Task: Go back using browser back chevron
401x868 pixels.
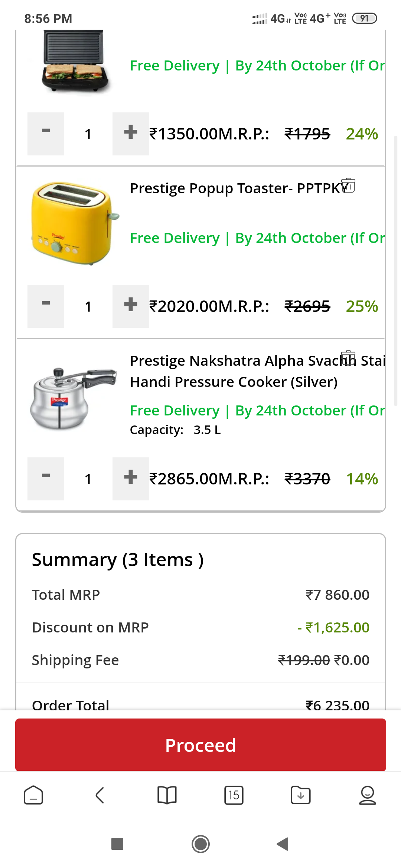Action: point(100,795)
